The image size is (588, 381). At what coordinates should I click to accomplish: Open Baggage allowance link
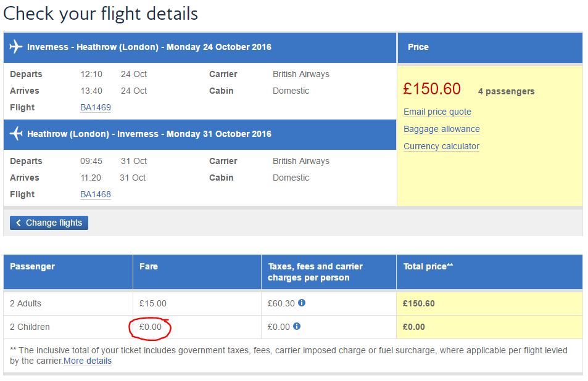442,129
